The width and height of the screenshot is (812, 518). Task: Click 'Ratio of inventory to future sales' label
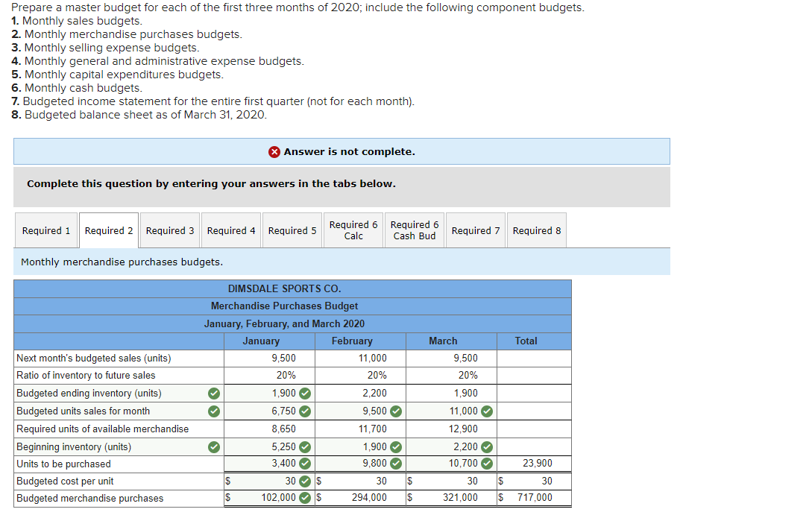point(86,375)
